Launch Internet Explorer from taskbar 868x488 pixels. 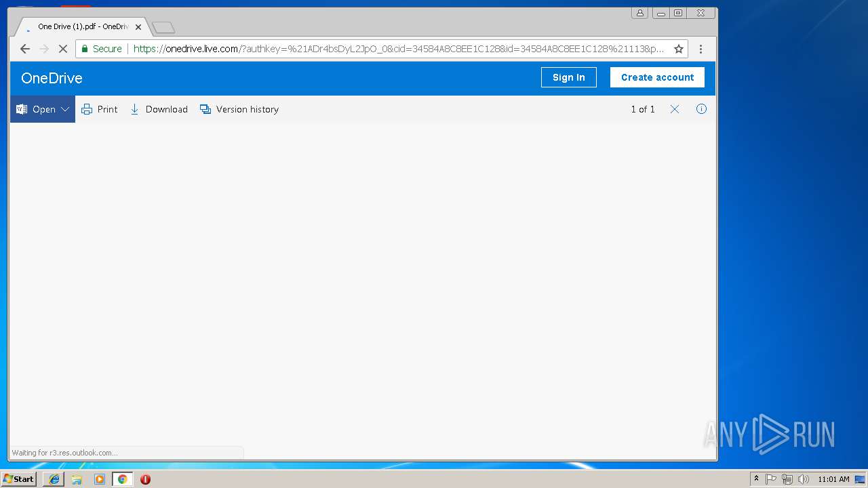[x=54, y=479]
